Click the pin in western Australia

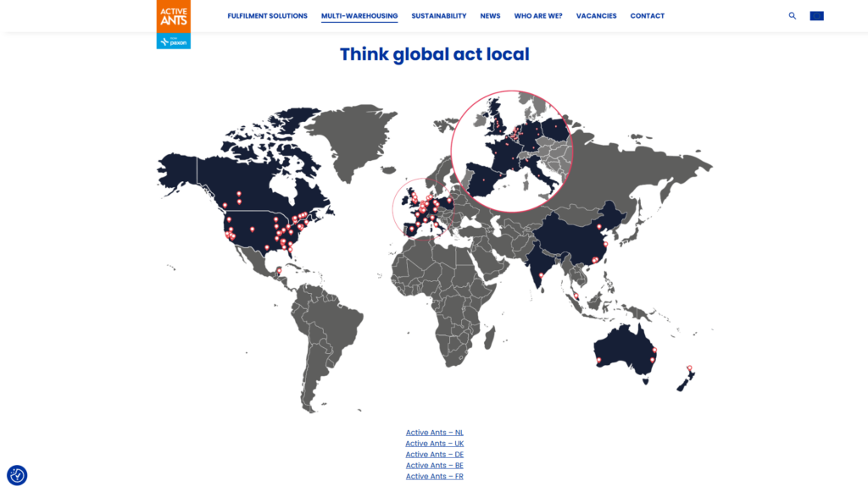(599, 360)
